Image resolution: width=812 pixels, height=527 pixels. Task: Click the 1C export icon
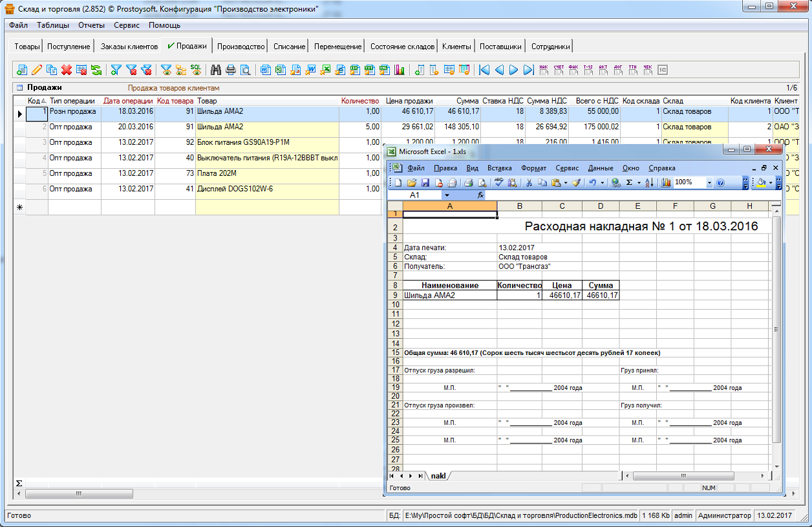click(x=662, y=70)
